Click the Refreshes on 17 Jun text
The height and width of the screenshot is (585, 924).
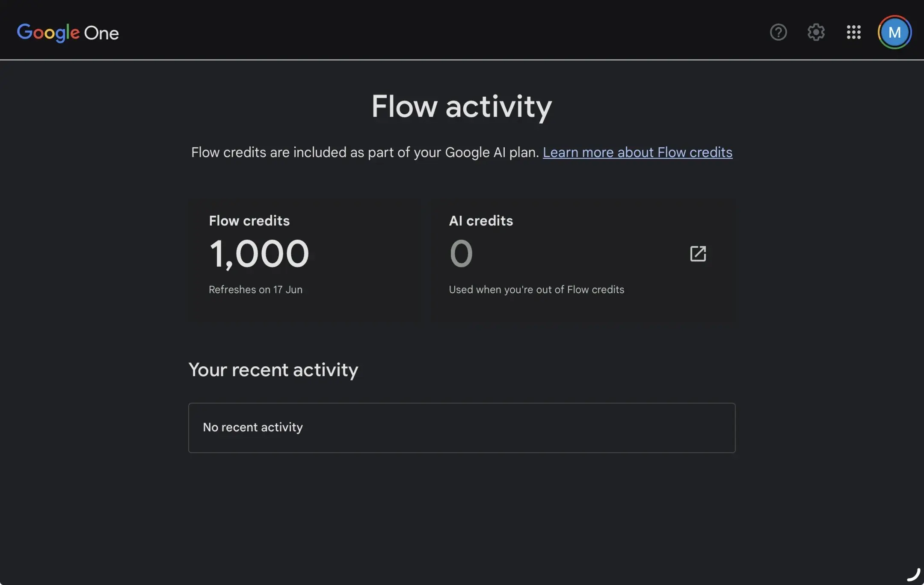[x=255, y=290]
